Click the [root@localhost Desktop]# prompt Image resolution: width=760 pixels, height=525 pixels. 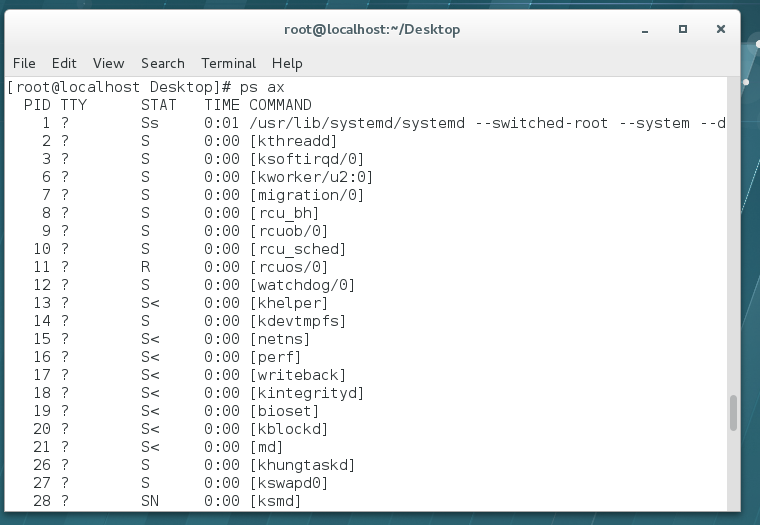tap(119, 87)
